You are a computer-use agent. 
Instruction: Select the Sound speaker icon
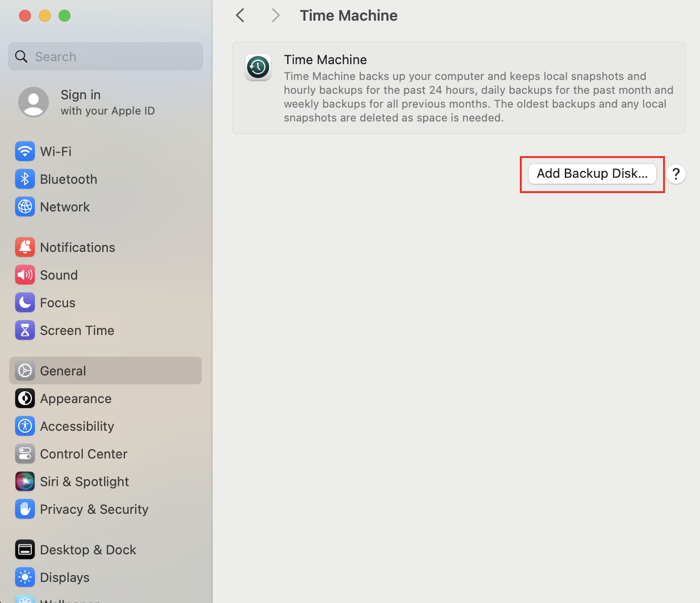25,275
